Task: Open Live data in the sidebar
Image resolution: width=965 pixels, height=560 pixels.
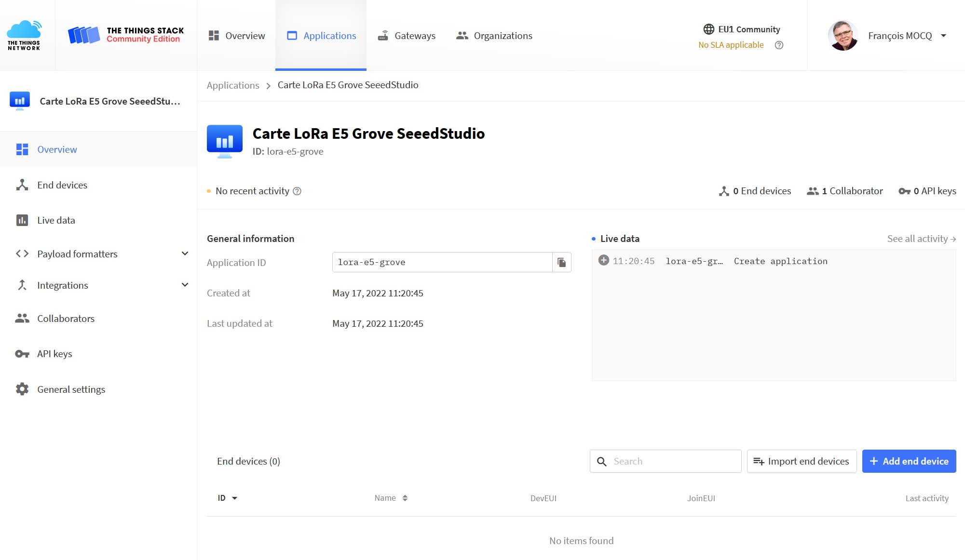Action: point(98,220)
